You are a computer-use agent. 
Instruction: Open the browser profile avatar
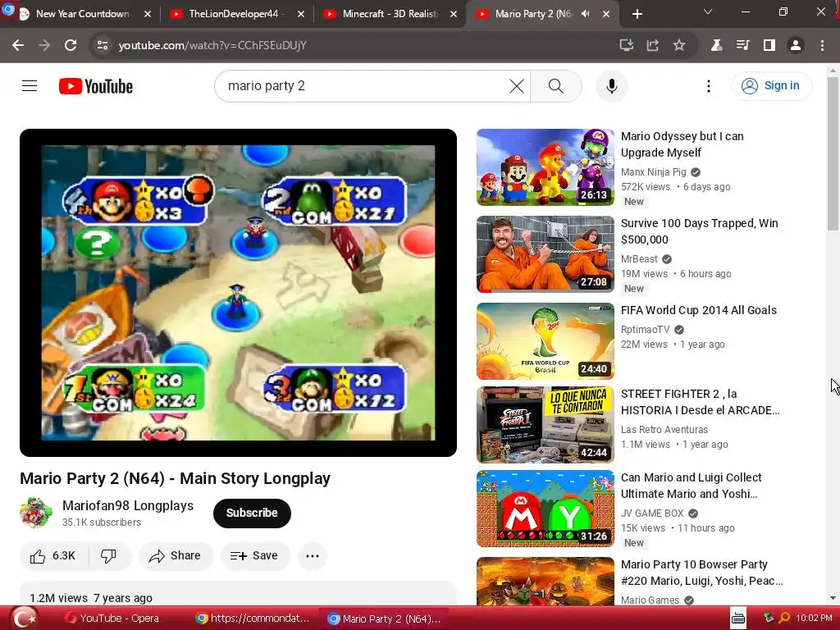pos(796,46)
